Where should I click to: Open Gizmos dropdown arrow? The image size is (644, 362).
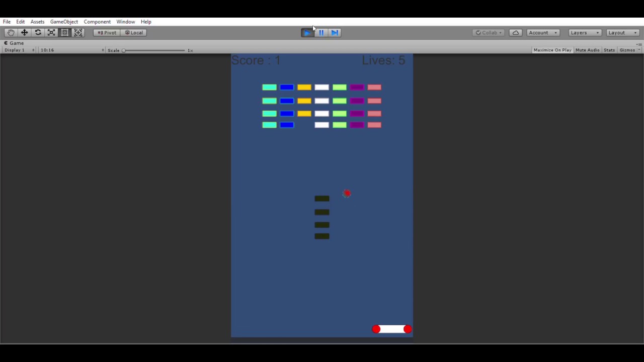(x=639, y=50)
